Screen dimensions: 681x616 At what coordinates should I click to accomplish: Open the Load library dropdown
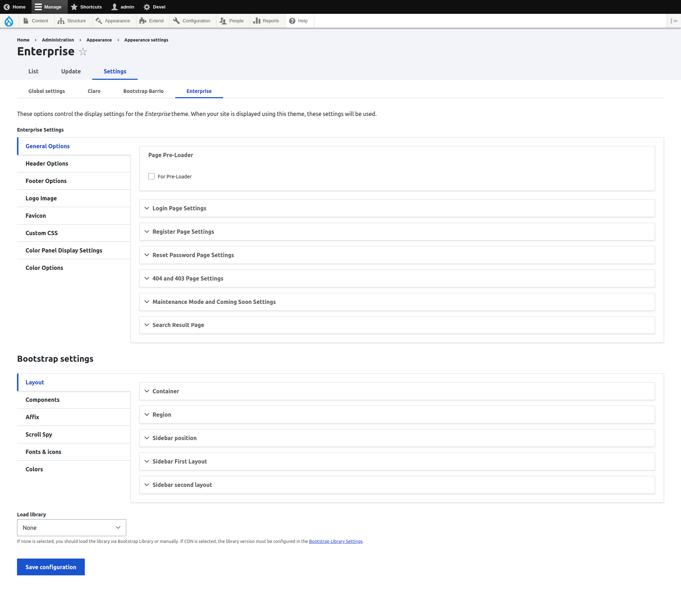[71, 528]
